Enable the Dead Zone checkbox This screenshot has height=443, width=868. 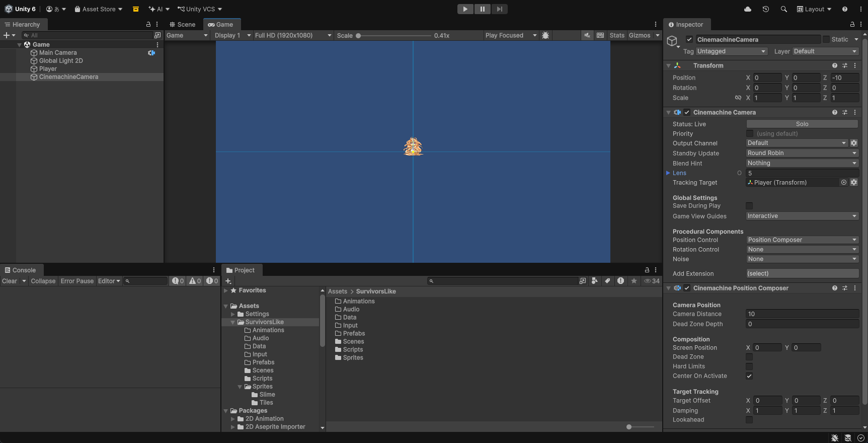[749, 357]
